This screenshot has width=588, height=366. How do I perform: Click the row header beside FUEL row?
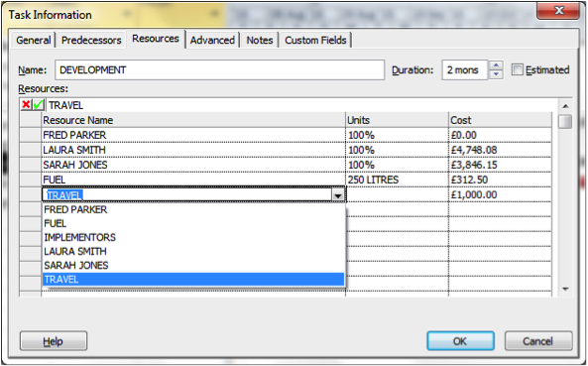(31, 180)
